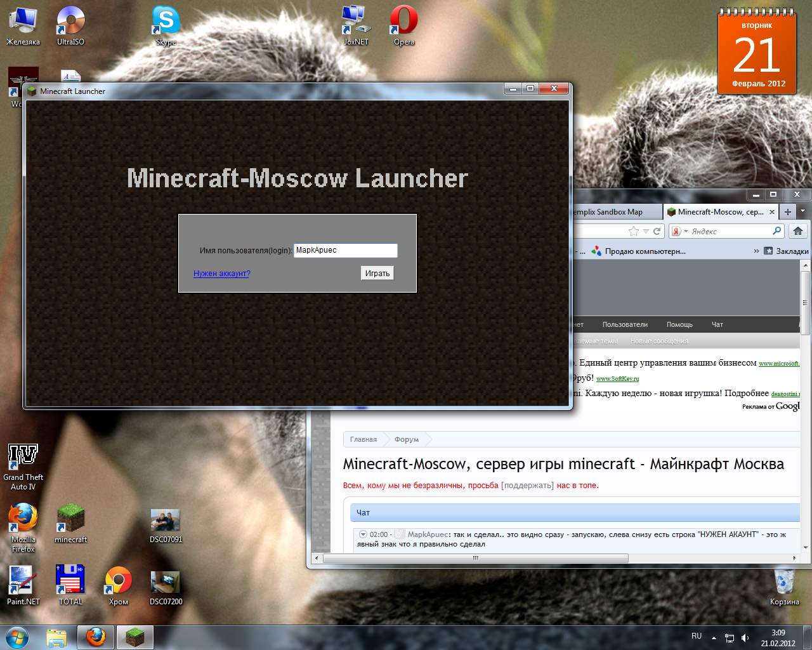Image resolution: width=812 pixels, height=650 pixels.
Task: Reload the page in Firefox
Action: point(657,231)
